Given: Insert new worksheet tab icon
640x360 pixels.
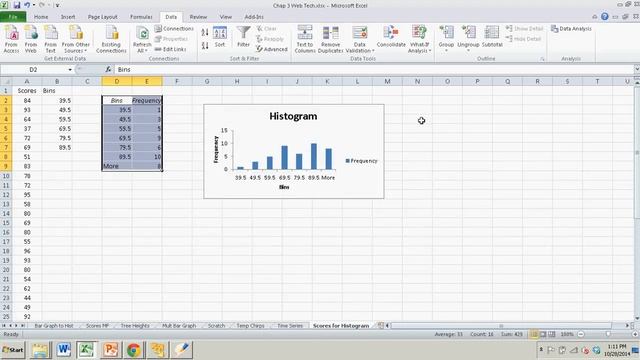Looking at the screenshot, I should click(380, 326).
